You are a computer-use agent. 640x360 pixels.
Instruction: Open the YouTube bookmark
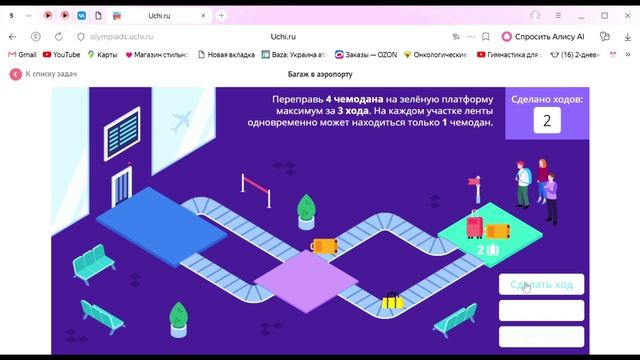pos(61,54)
